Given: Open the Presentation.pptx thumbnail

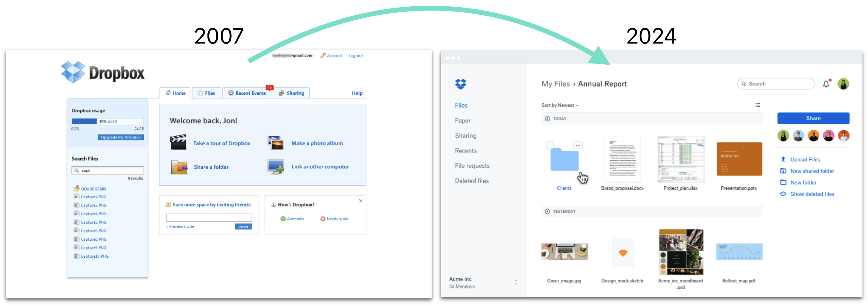Looking at the screenshot, I should (x=739, y=159).
